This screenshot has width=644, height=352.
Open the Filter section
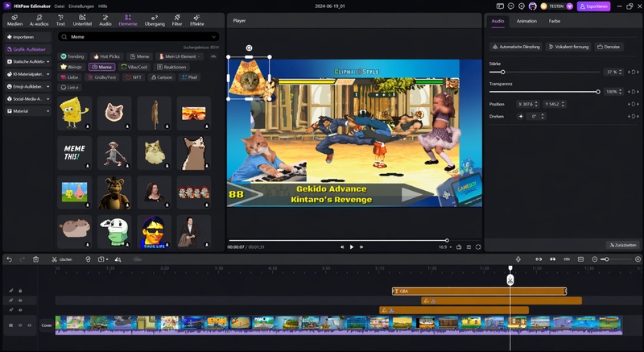177,20
